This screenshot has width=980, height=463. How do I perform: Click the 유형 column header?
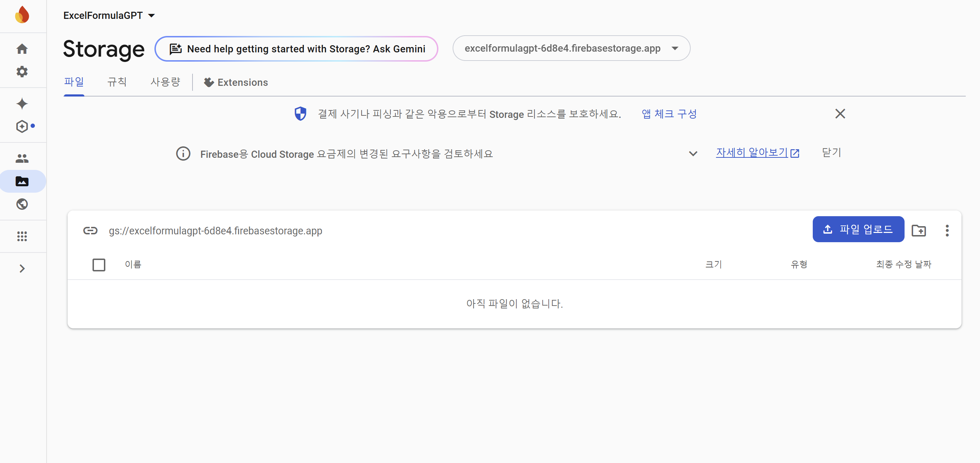click(x=799, y=264)
